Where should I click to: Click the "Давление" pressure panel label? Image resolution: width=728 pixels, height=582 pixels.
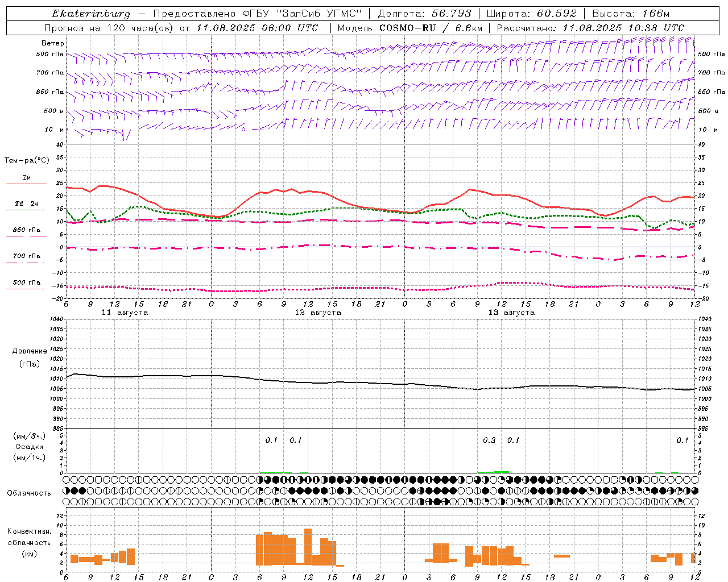click(x=30, y=351)
